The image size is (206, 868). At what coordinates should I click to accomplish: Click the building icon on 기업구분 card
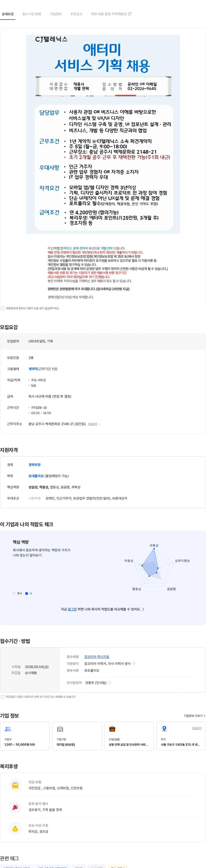(x=60, y=729)
